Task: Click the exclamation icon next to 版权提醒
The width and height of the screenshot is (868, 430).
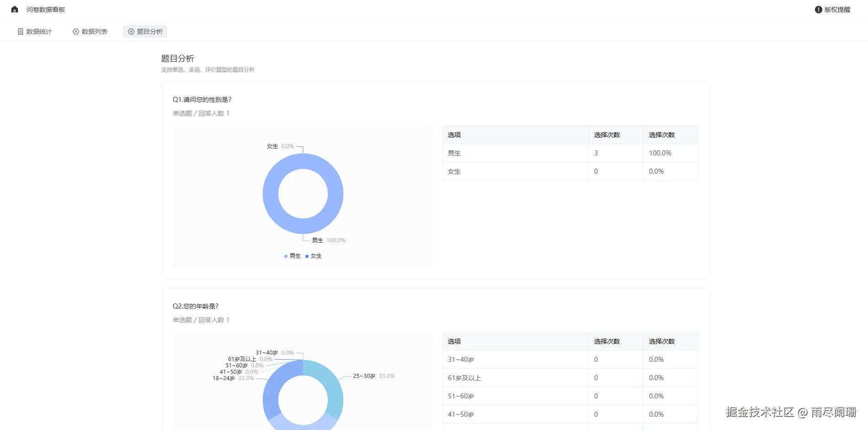Action: coord(818,9)
